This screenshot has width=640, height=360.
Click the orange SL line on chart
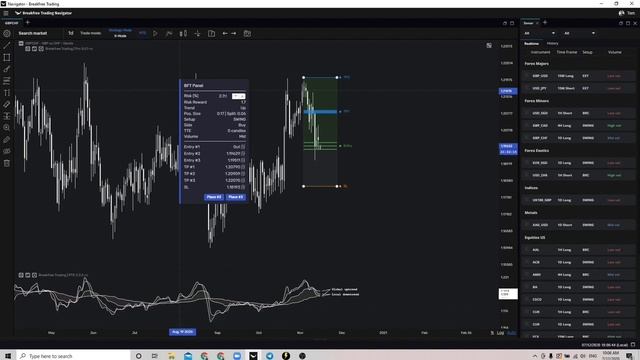320,186
